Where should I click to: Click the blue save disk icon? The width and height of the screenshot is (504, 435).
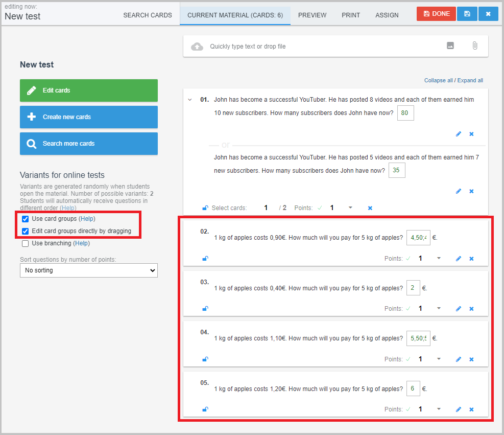(467, 14)
